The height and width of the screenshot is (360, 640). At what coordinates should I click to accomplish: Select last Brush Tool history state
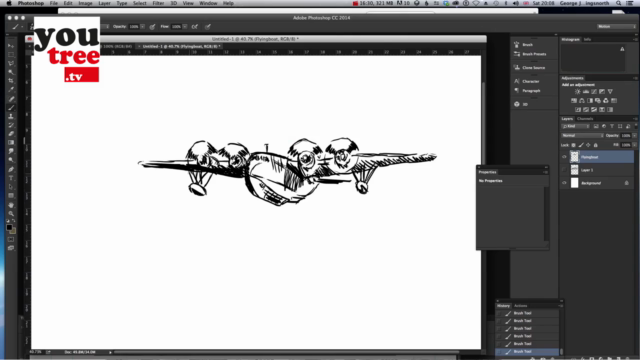click(527, 351)
